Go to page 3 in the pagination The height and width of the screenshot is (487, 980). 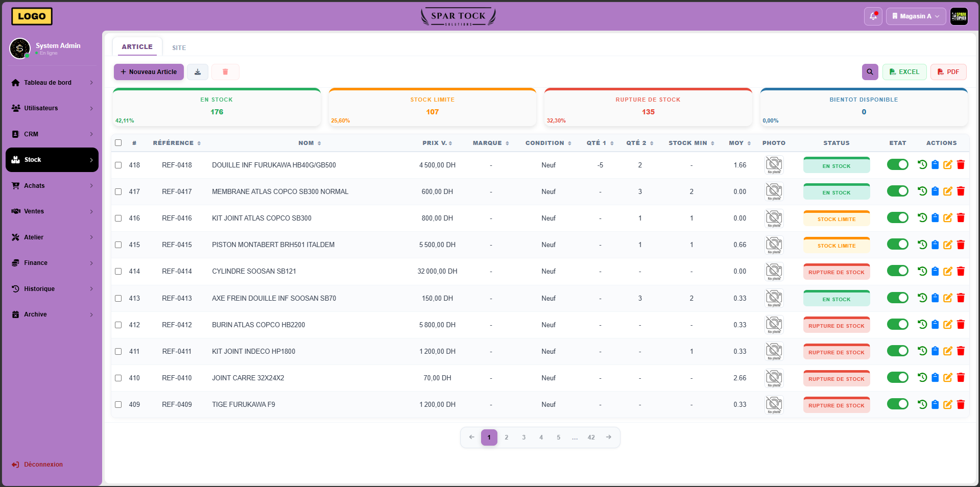click(x=523, y=437)
